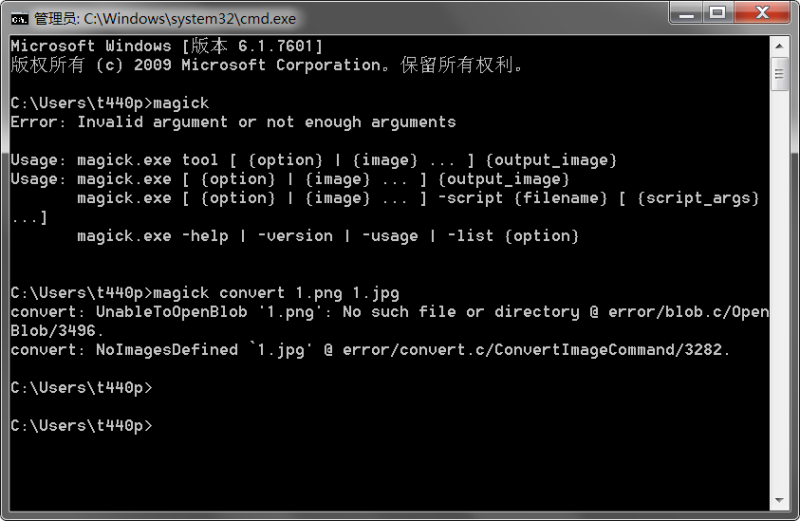Click the 'magick convert 1.png 1.jpg' command line

205,293
